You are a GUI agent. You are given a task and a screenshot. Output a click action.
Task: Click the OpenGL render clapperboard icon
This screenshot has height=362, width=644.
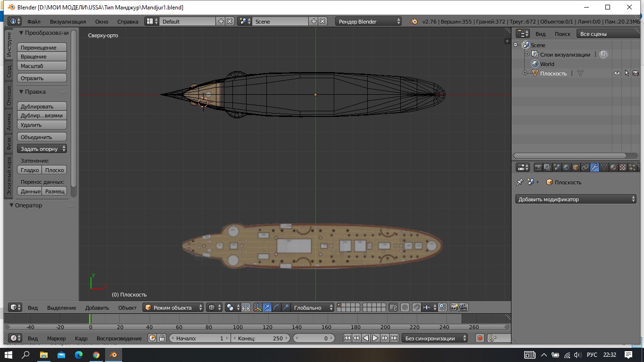point(463,307)
